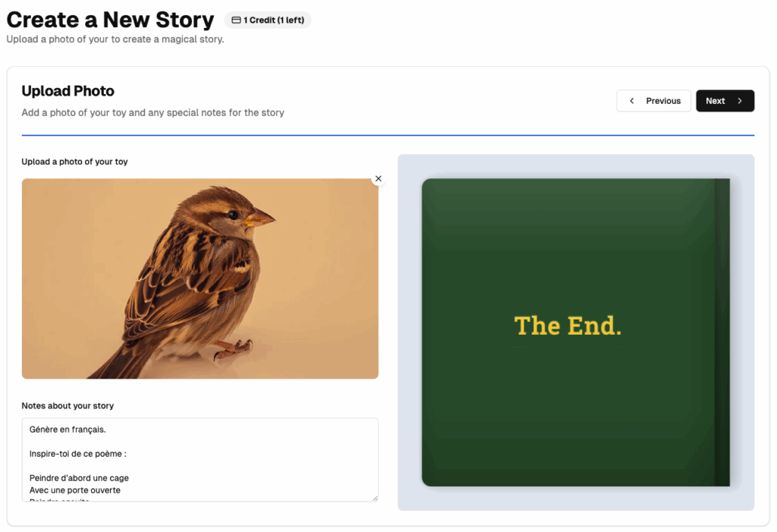The height and width of the screenshot is (532, 777).
Task: Click the left chevron beside Previous
Action: [x=632, y=101]
